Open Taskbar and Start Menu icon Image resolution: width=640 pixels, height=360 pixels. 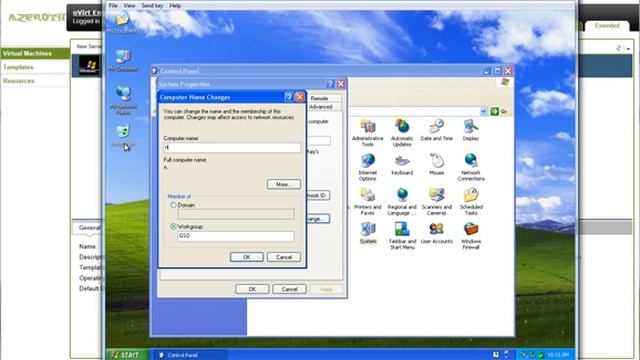coord(402,235)
